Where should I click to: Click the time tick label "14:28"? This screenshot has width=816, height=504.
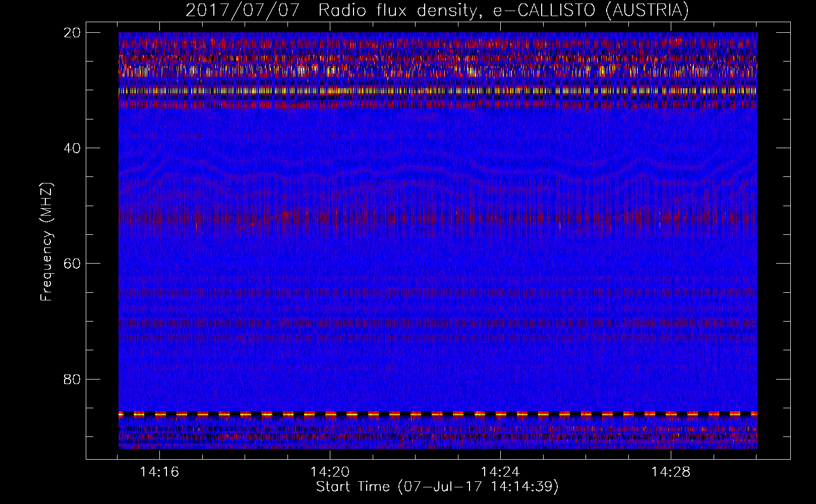[x=671, y=472]
